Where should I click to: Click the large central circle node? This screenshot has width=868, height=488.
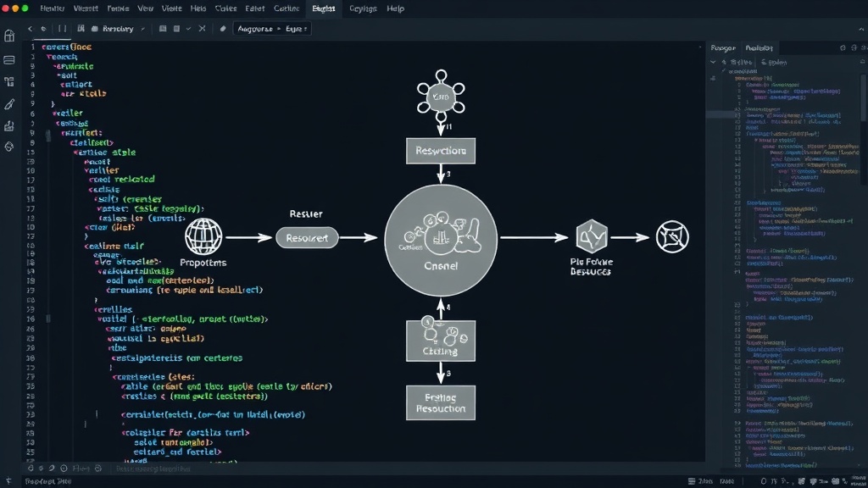pyautogui.click(x=441, y=240)
